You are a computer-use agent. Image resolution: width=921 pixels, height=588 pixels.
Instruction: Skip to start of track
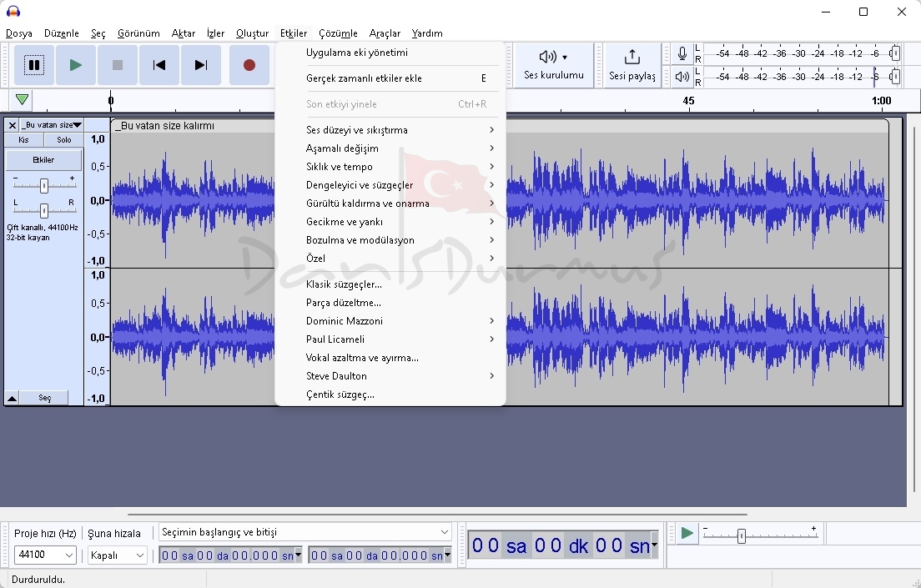(x=159, y=65)
